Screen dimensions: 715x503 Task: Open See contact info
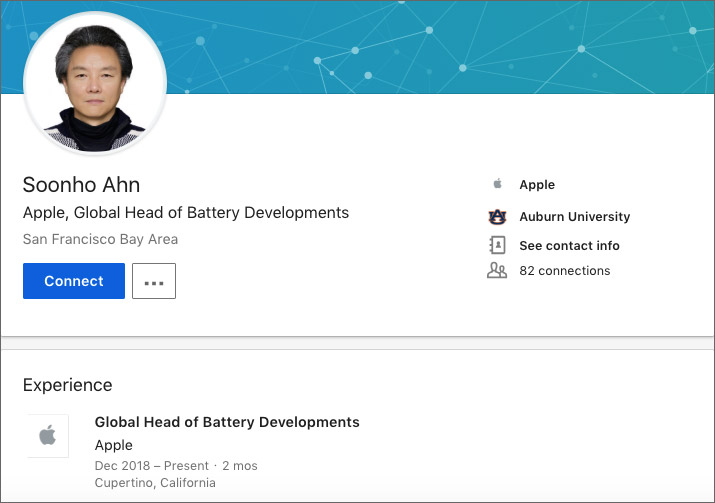pyautogui.click(x=569, y=246)
